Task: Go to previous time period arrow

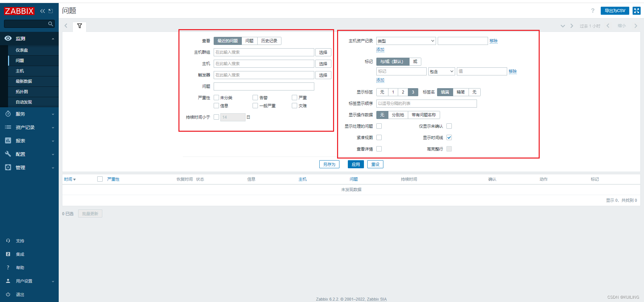Action: point(608,26)
